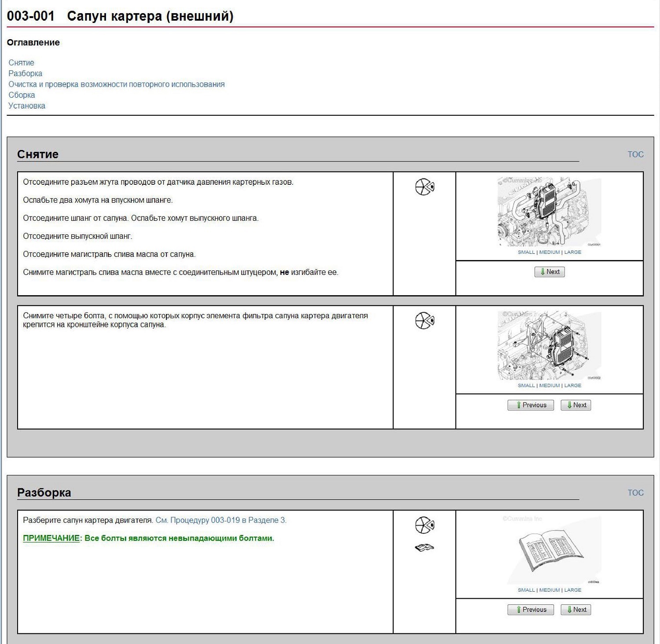
Task: Click text Ослабьте два хомута на впускном шланге.
Action: 98,200
